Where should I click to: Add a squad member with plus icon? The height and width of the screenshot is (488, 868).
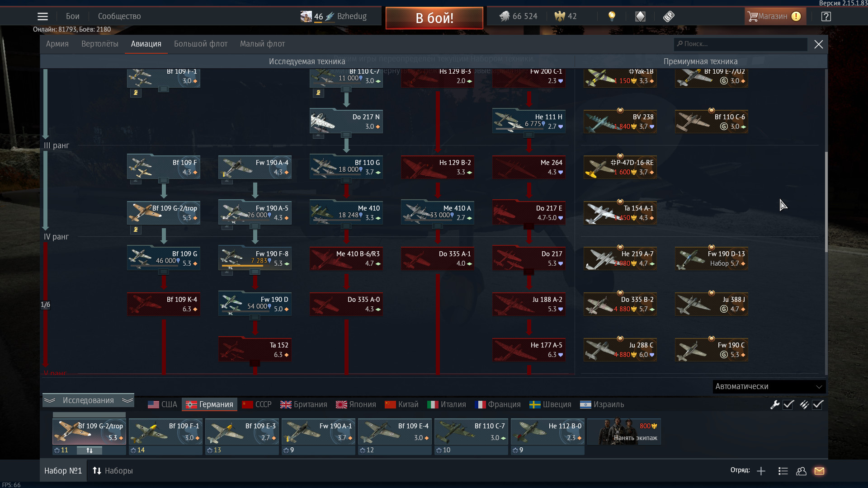[x=761, y=471]
